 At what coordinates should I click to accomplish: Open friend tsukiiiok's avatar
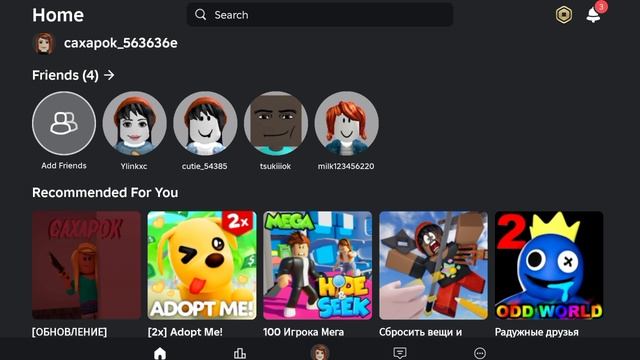[x=276, y=123]
